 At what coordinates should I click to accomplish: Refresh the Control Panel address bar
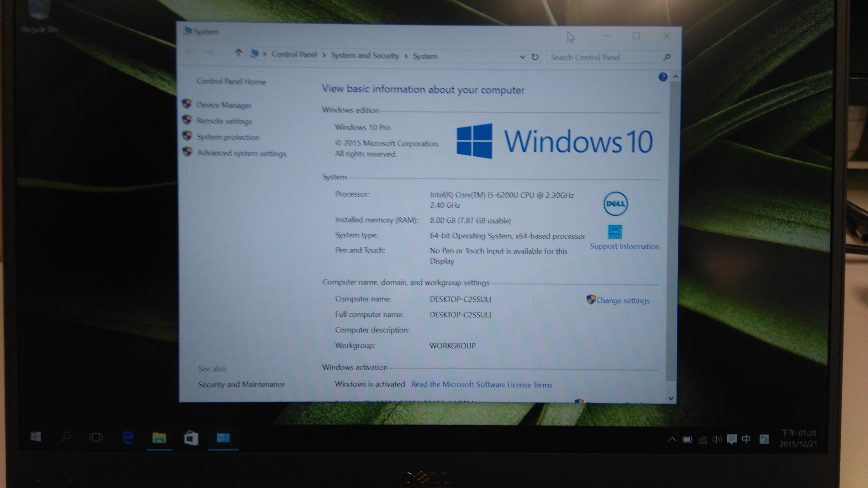535,57
